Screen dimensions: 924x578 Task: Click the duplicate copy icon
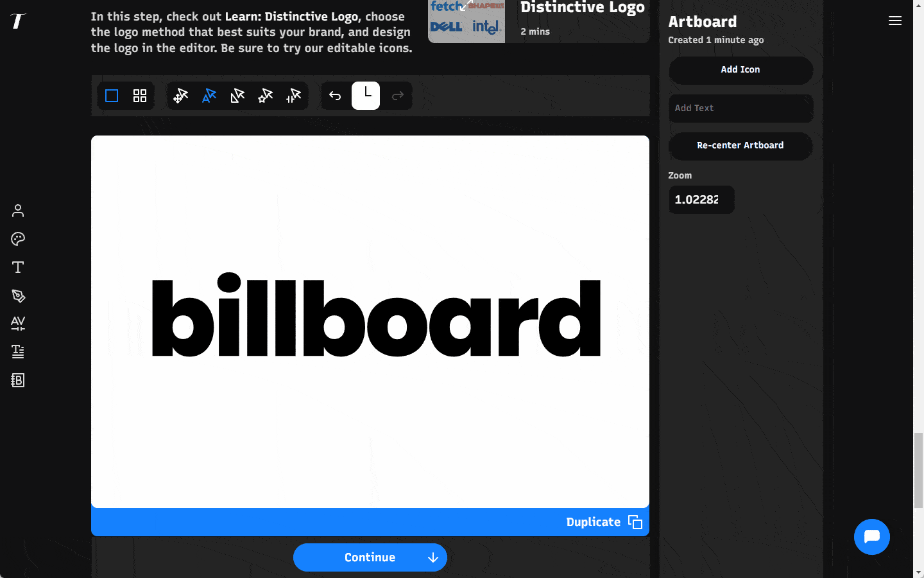(x=635, y=522)
